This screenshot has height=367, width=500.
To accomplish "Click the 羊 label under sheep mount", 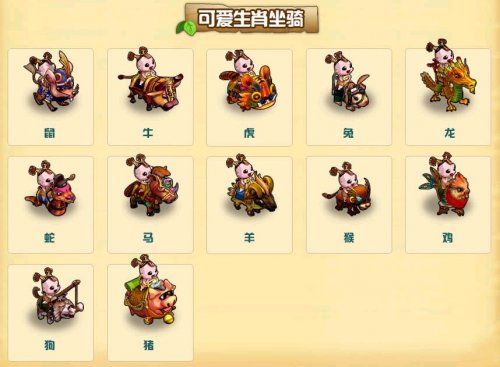I will [x=249, y=238].
